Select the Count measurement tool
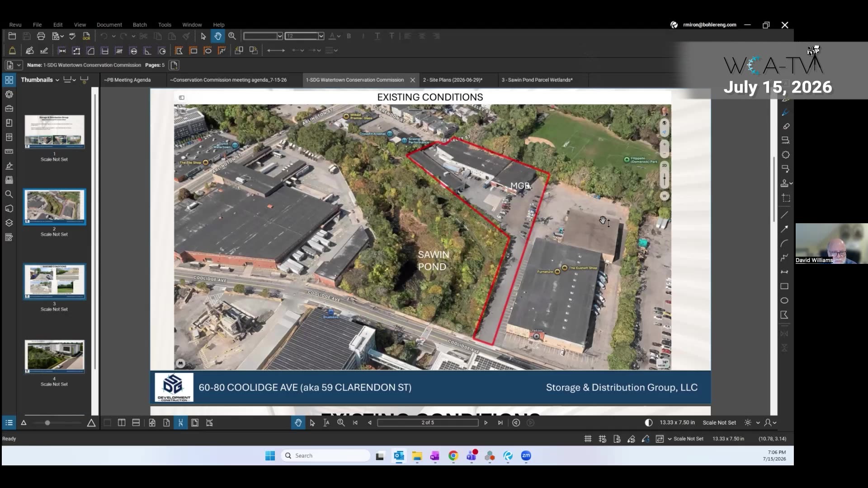 [x=119, y=51]
